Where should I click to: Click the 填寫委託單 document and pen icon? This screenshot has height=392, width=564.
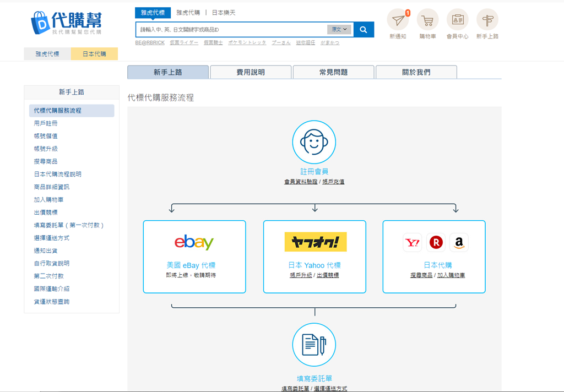pyautogui.click(x=314, y=345)
